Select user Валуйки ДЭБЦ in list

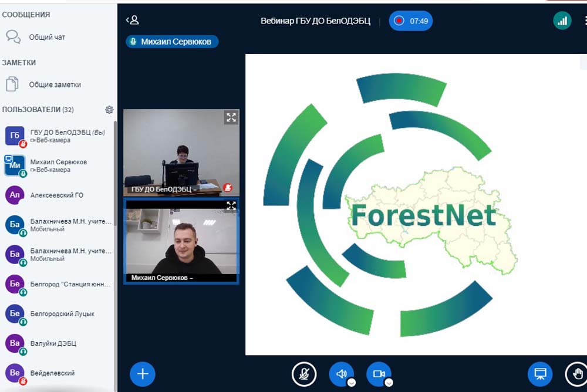tap(53, 343)
